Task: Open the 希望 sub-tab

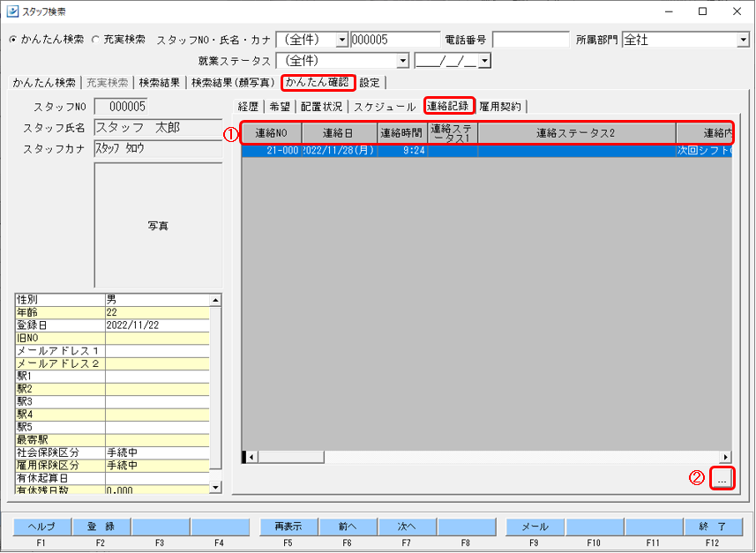Action: point(280,107)
